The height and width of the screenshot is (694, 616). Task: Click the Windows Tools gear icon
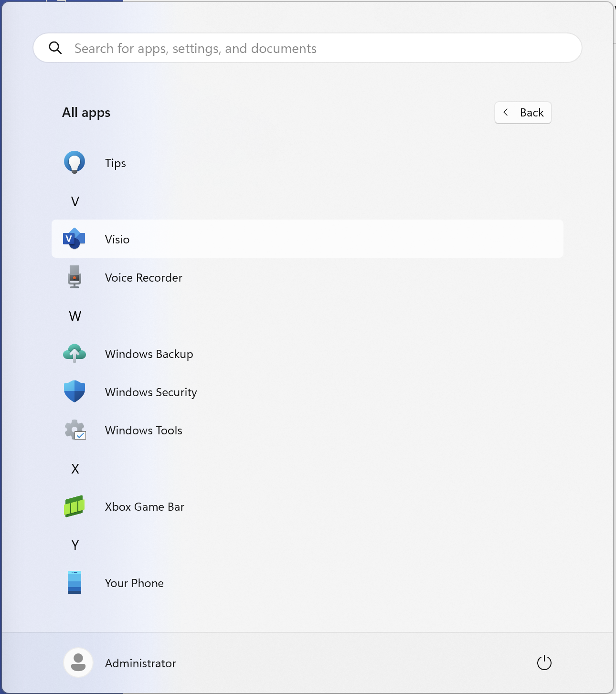point(75,430)
